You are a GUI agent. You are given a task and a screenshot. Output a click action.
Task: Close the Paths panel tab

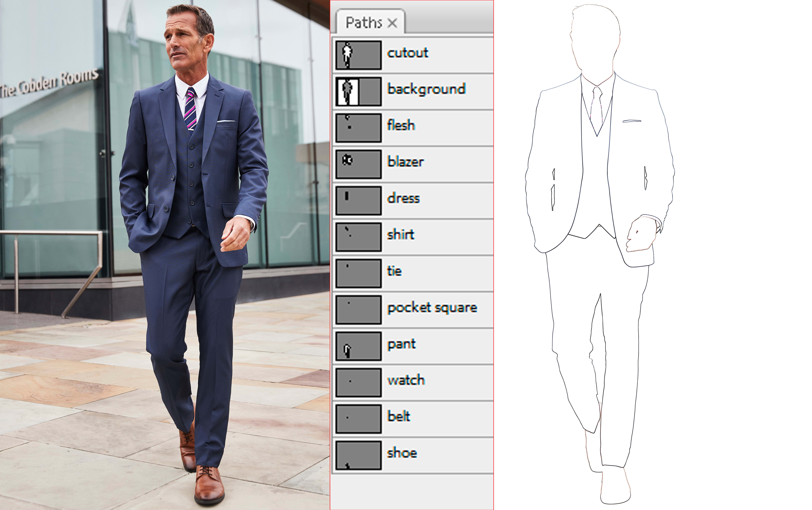tap(392, 23)
